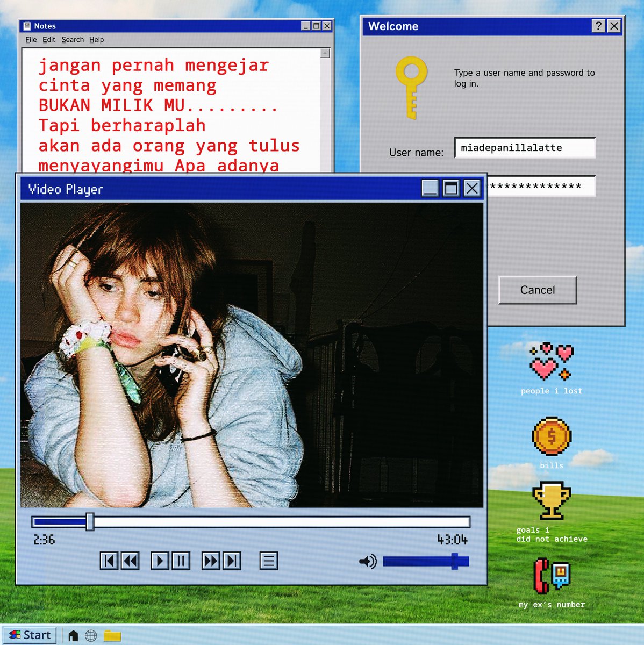This screenshot has width=644, height=645.
Task: Click Cancel in the Welcome dialog
Action: click(538, 290)
